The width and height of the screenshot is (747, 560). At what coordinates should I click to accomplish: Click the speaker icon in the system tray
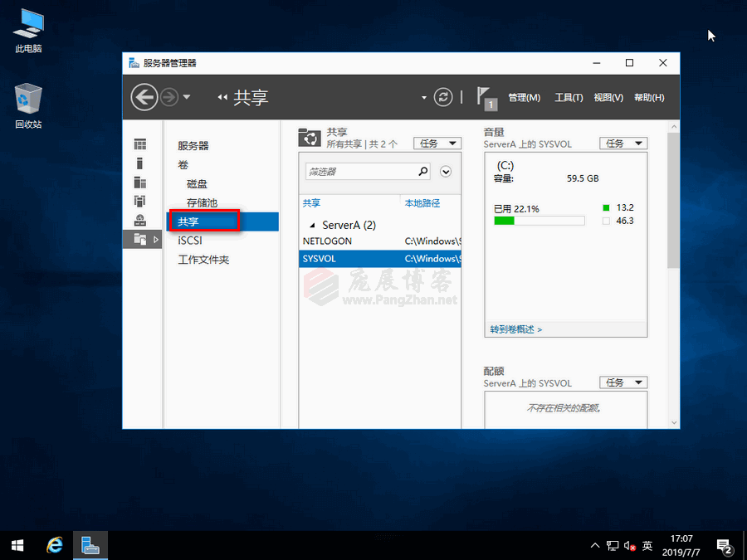(x=629, y=545)
